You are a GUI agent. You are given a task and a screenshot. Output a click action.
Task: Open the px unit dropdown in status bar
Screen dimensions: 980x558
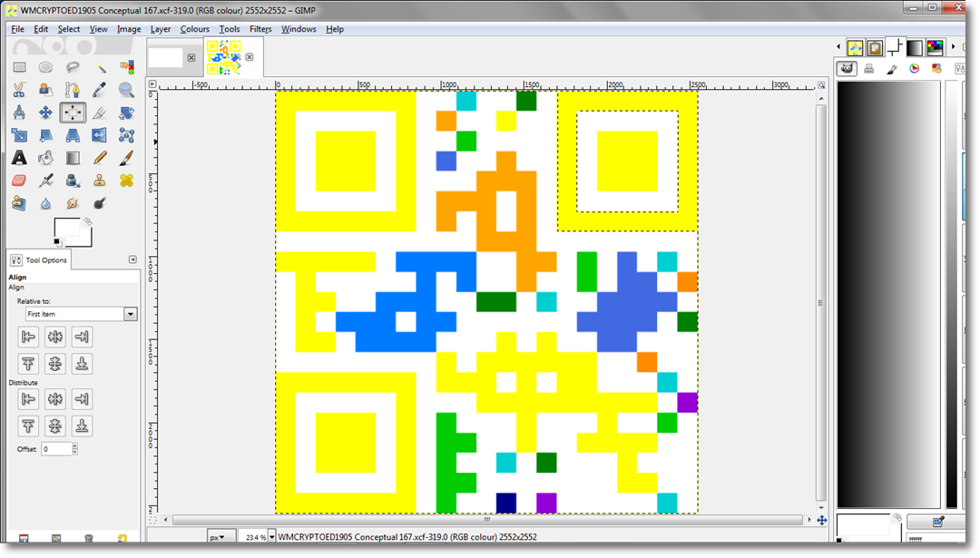point(221,537)
